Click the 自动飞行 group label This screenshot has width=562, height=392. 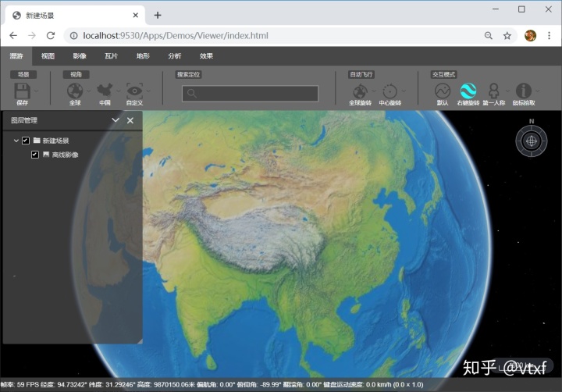click(x=361, y=75)
